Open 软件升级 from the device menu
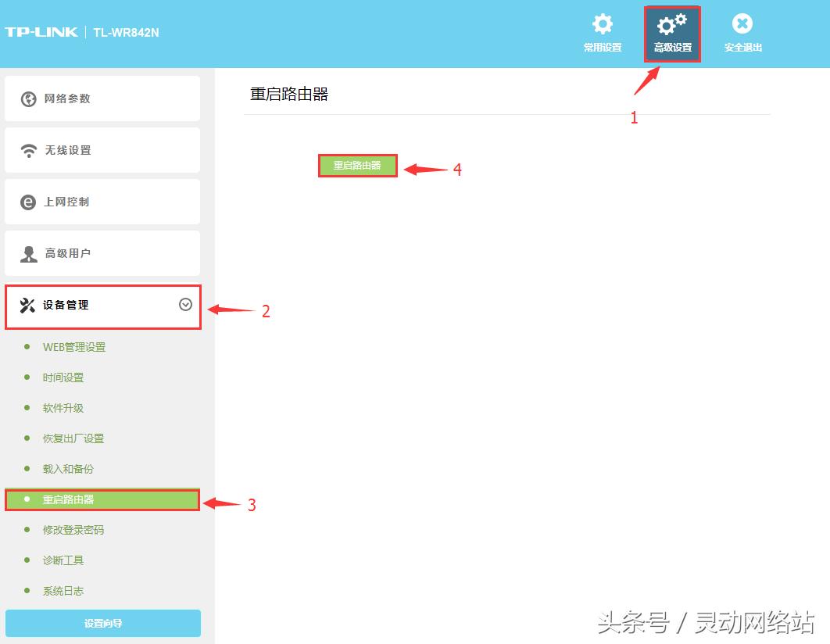The image size is (830, 644). [x=62, y=408]
